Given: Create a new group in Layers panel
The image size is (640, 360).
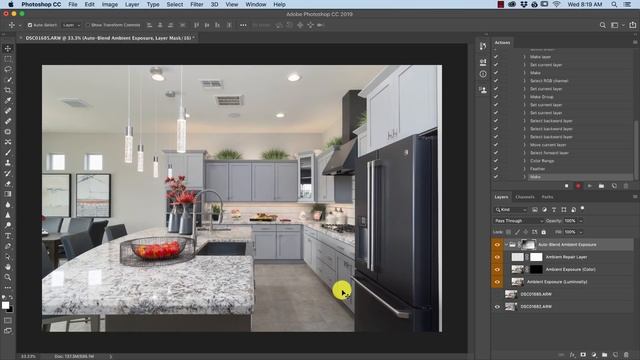Looking at the screenshot, I should pos(604,355).
